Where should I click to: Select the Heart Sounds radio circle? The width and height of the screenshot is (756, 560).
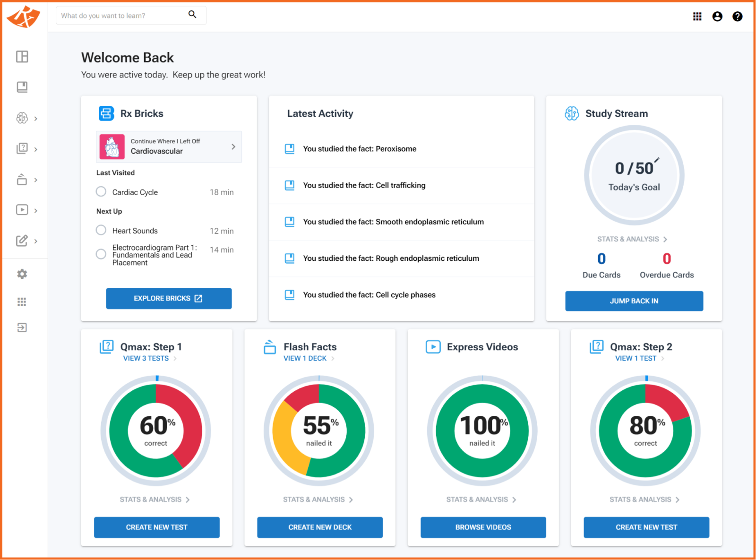click(101, 230)
